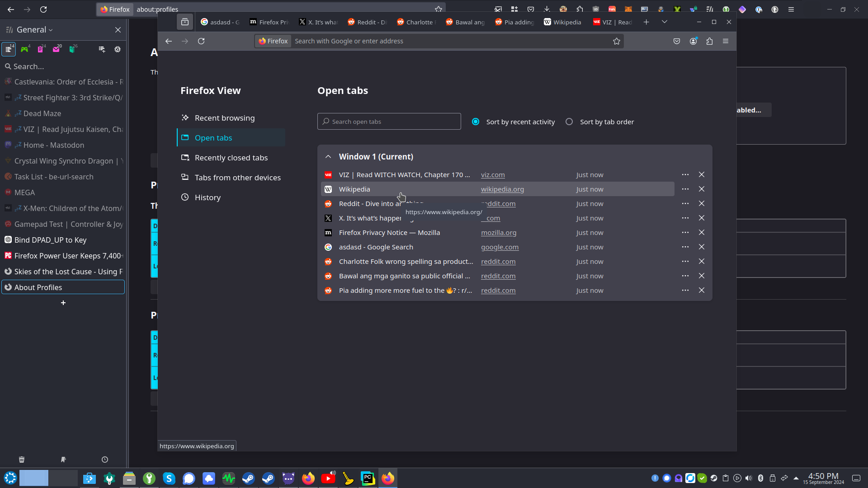Open more options for Firefox Privacy Notice row
Viewport: 868px width, 488px height.
click(685, 232)
